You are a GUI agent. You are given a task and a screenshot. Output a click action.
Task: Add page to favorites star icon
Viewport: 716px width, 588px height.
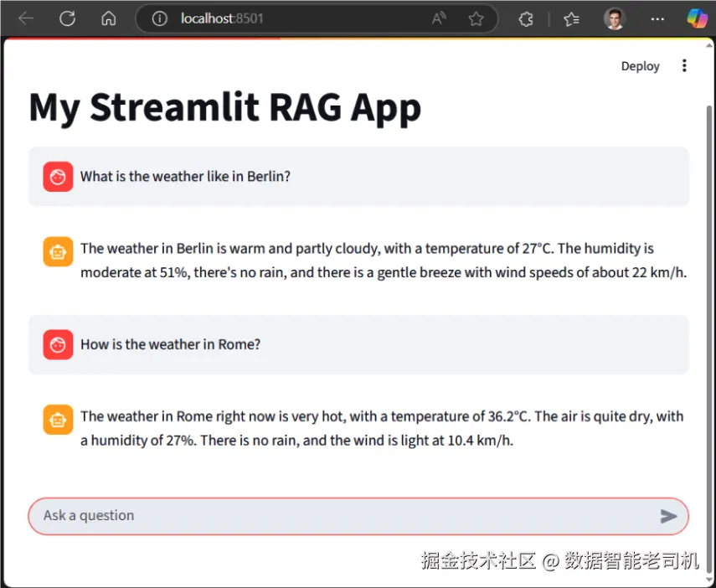[476, 18]
